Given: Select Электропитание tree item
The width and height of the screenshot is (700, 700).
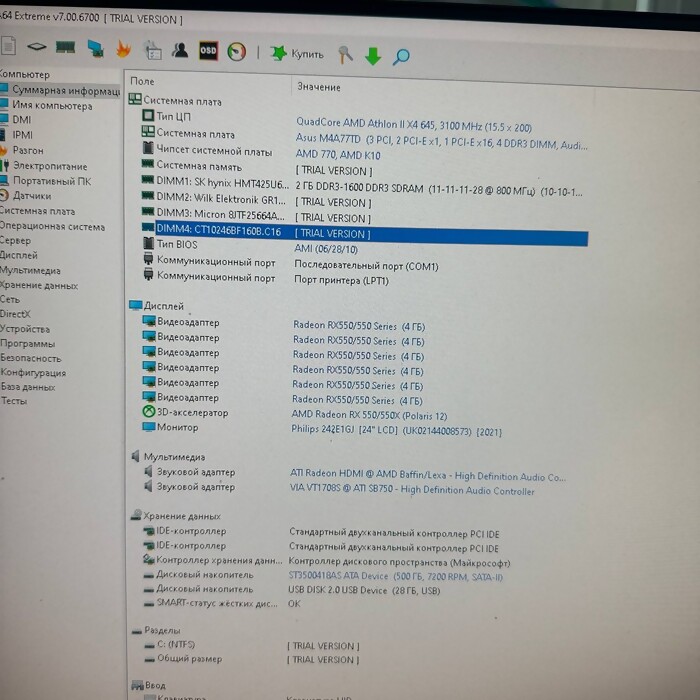Looking at the screenshot, I should coord(50,166).
